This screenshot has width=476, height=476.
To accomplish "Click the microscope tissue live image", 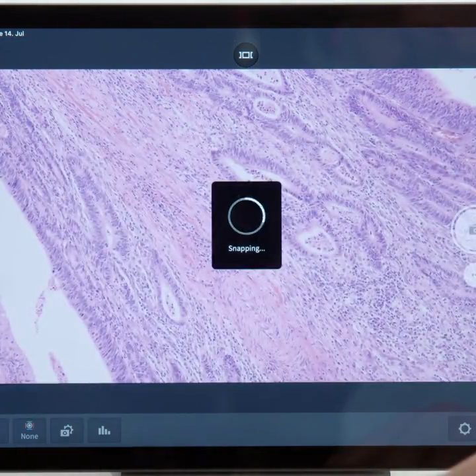I will click(238, 225).
